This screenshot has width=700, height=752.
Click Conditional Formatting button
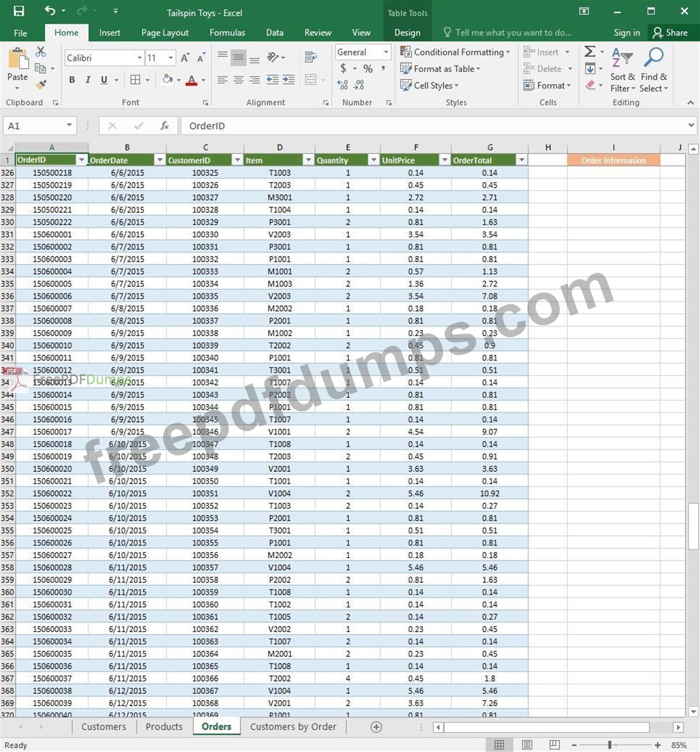[x=455, y=52]
